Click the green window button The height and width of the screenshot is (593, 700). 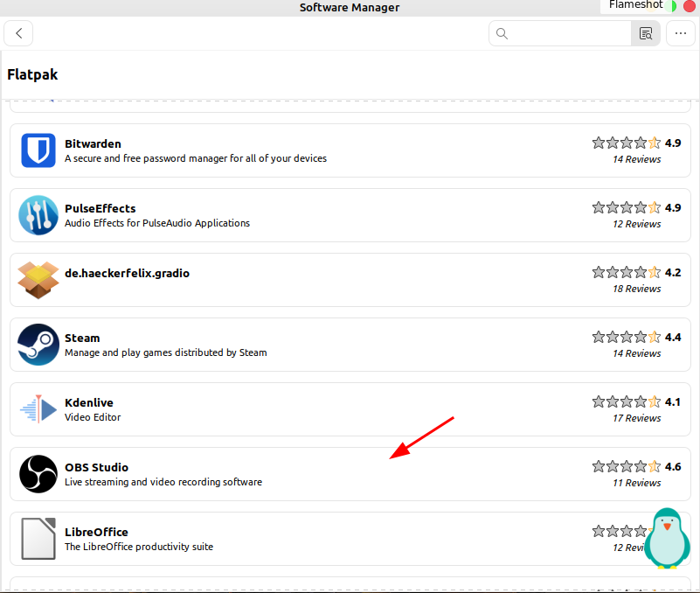coord(670,6)
